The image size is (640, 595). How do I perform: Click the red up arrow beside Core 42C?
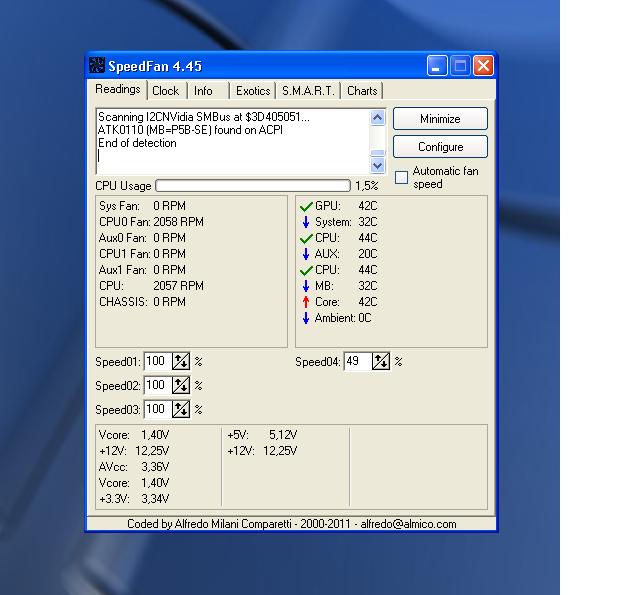[x=306, y=302]
